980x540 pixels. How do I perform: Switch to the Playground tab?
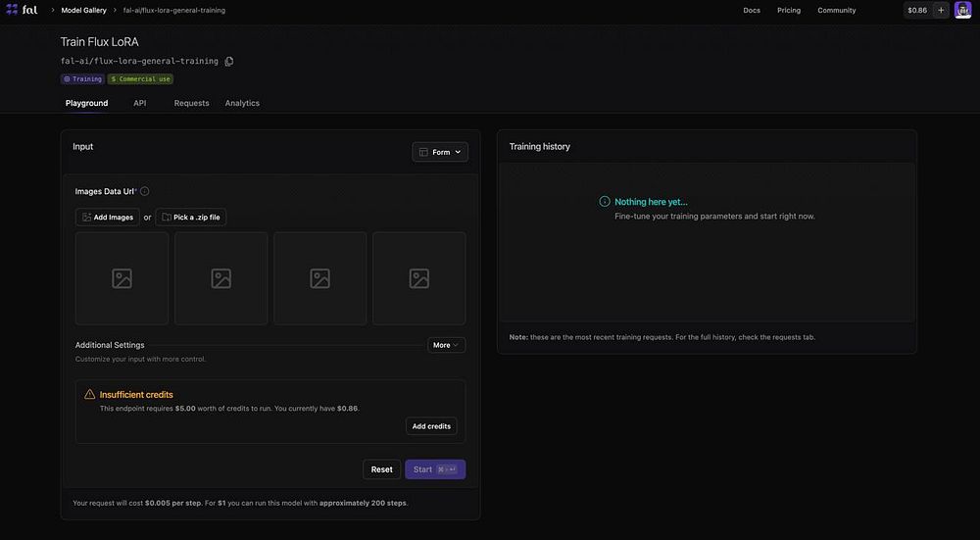(x=87, y=103)
